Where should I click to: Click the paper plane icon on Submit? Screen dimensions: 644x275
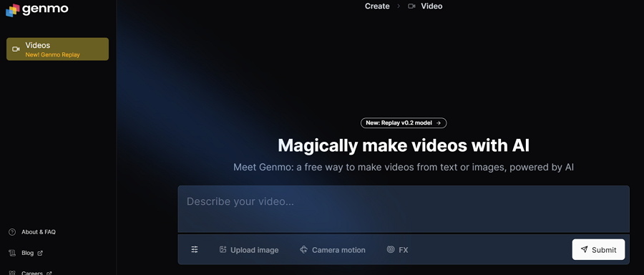(584, 249)
